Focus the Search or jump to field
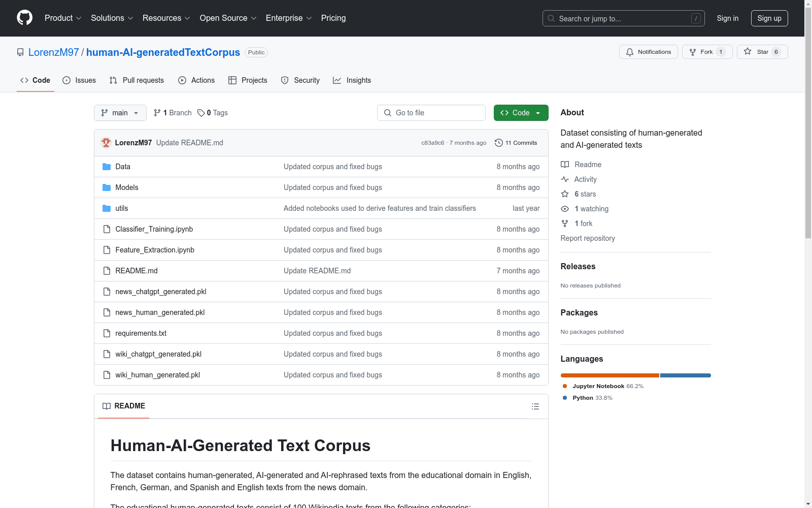This screenshot has height=508, width=812. coord(624,18)
